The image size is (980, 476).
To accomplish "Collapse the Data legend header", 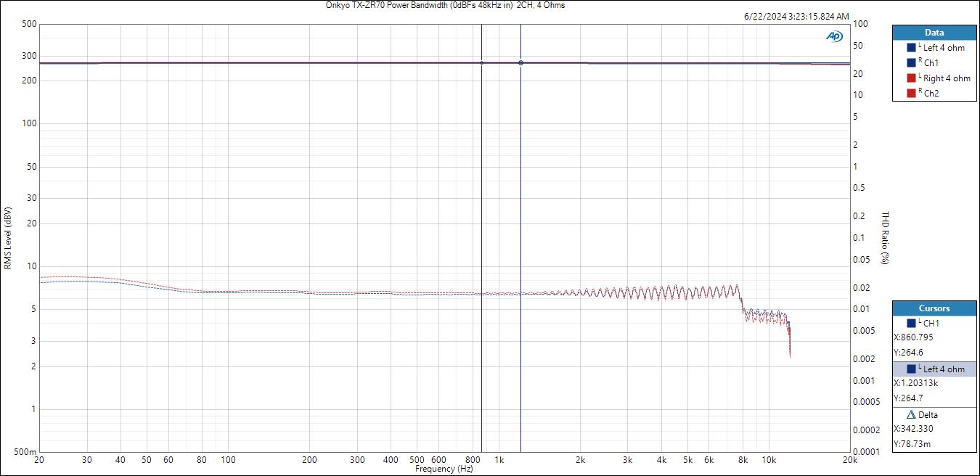I will (934, 33).
